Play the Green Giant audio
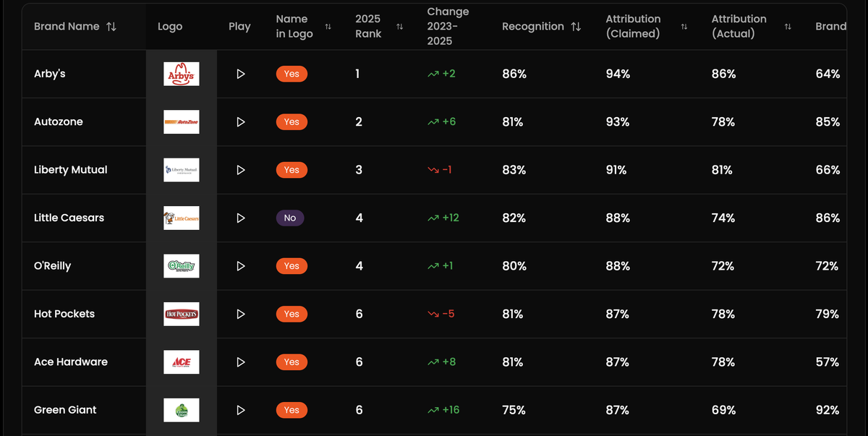Viewport: 868px width, 436px height. (x=241, y=410)
